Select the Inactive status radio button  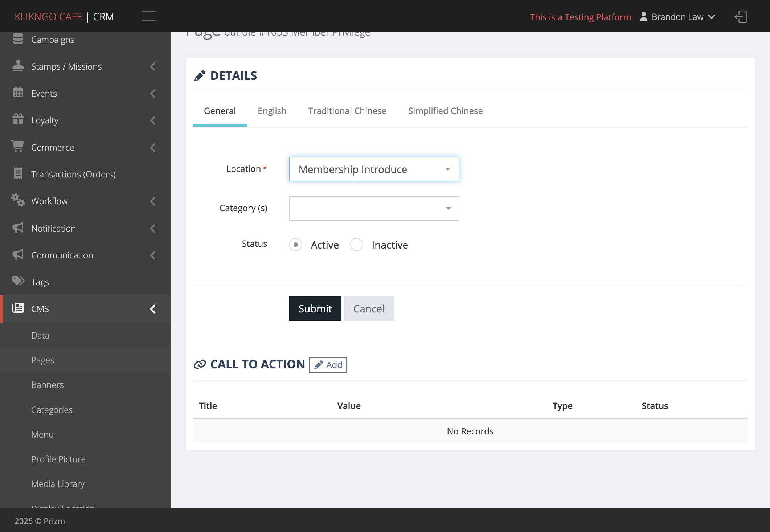(x=357, y=245)
